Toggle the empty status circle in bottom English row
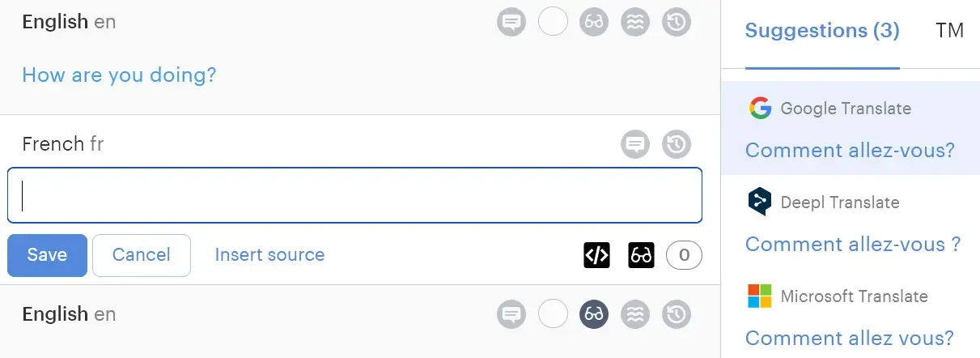 (553, 314)
